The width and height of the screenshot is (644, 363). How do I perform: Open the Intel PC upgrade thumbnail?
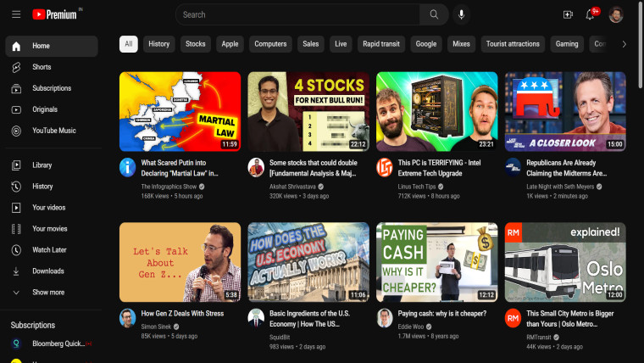coord(437,112)
